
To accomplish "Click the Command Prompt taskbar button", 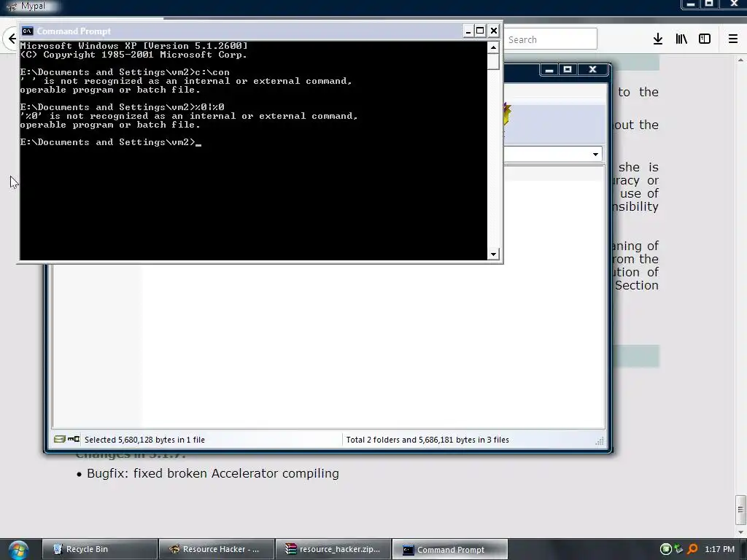I will tap(449, 550).
